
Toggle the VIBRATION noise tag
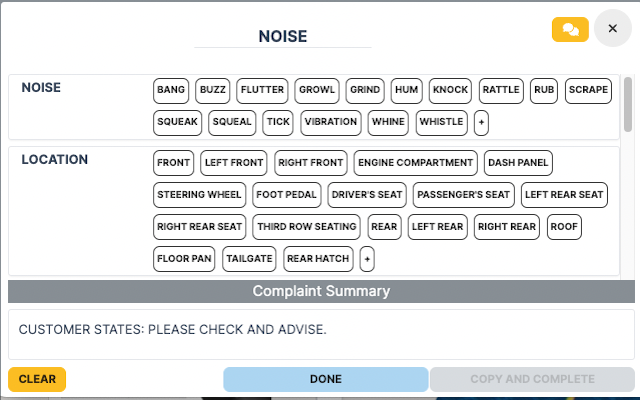pos(330,122)
